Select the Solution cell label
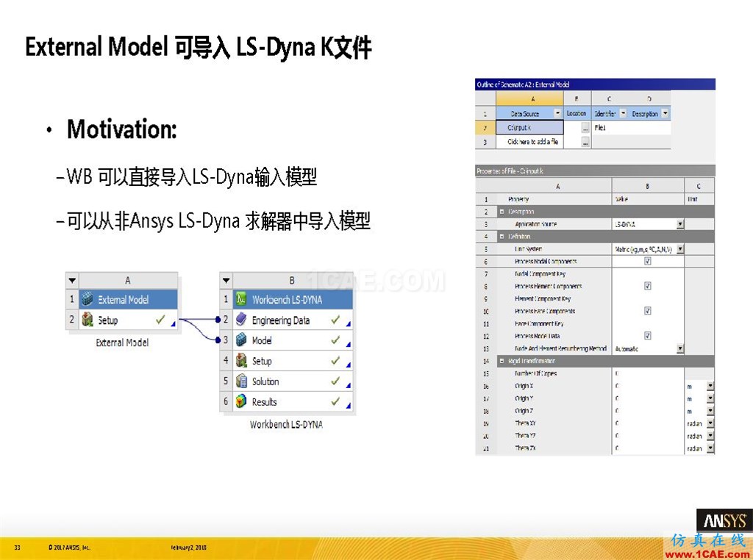 265,381
